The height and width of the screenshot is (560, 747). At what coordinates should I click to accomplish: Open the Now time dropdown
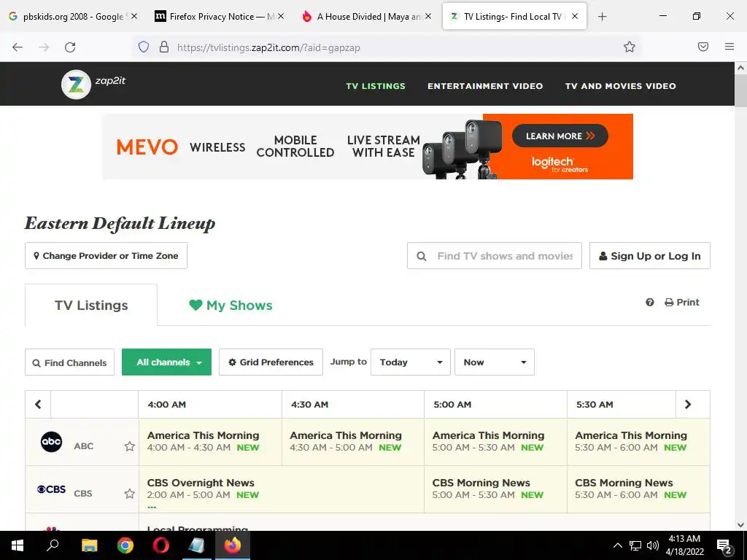495,362
